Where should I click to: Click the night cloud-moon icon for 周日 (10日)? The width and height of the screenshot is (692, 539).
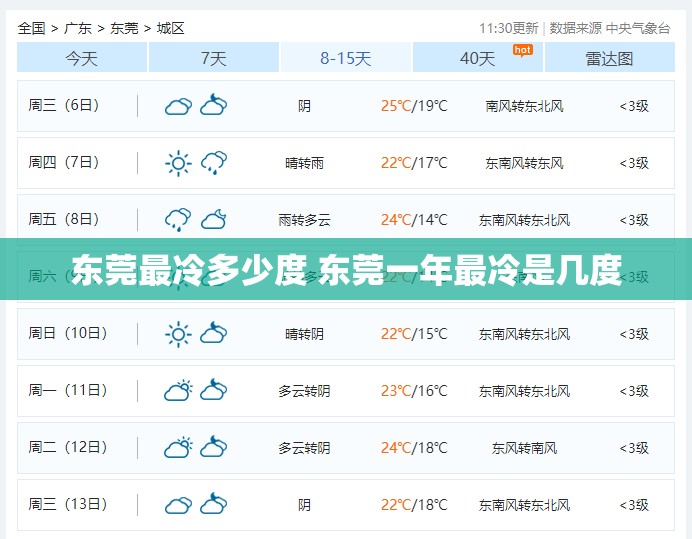214,332
